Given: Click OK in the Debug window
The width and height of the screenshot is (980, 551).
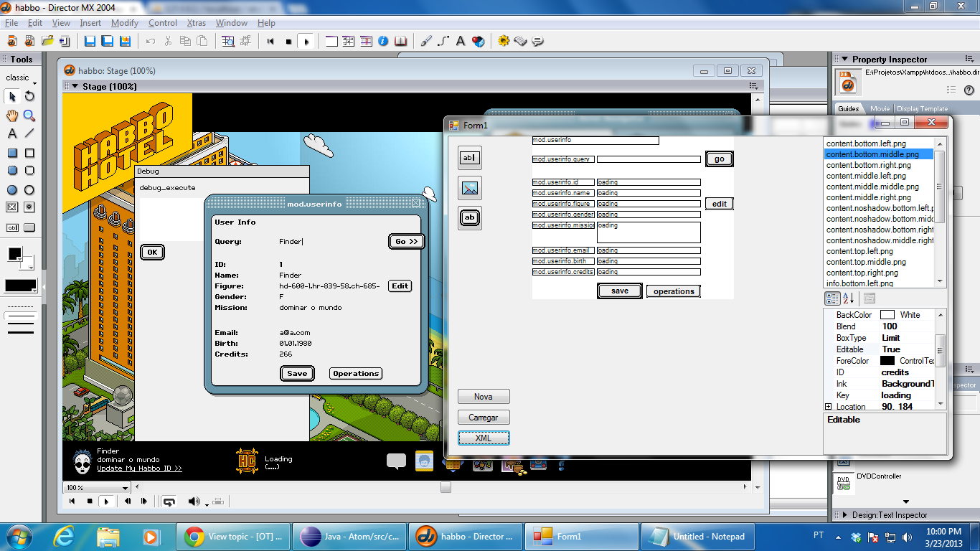Looking at the screenshot, I should point(152,252).
